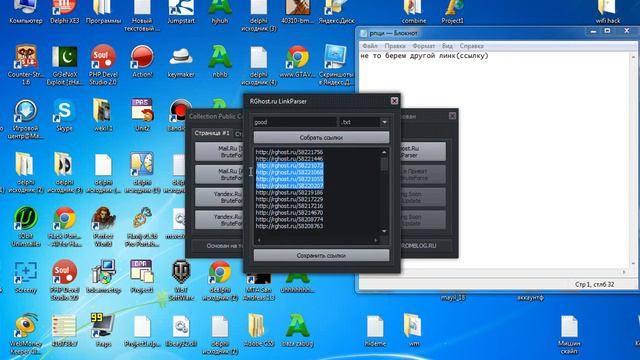Click the Стр 1, стлб 32 status text
The image size is (640, 360).
(594, 284)
